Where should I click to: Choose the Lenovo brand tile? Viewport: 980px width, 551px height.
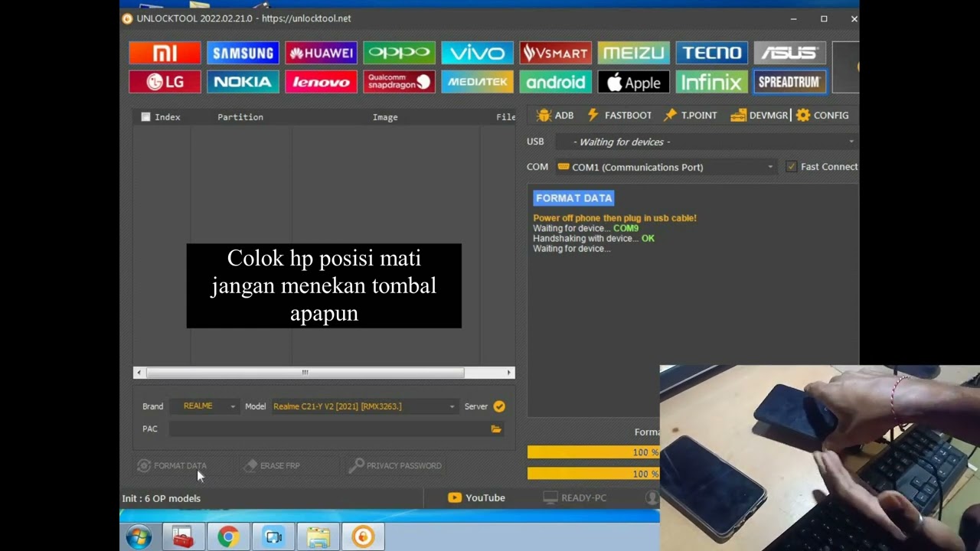[321, 82]
